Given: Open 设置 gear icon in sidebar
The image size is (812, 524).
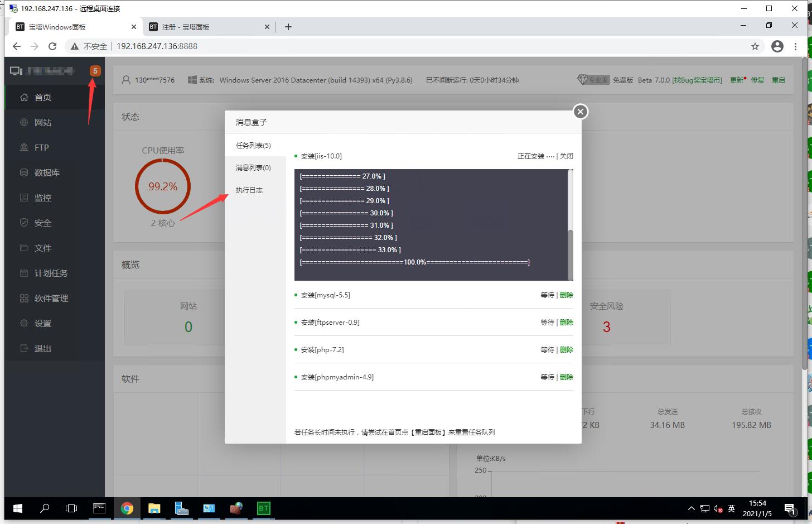Looking at the screenshot, I should pos(24,323).
